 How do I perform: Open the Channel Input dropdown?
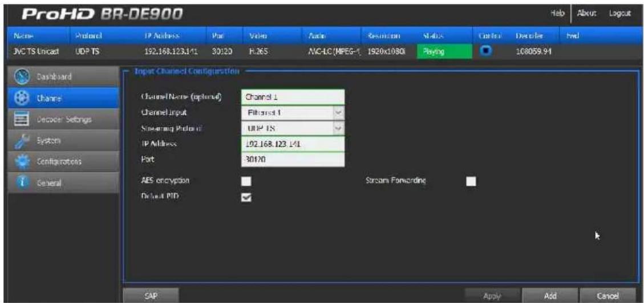(293, 113)
